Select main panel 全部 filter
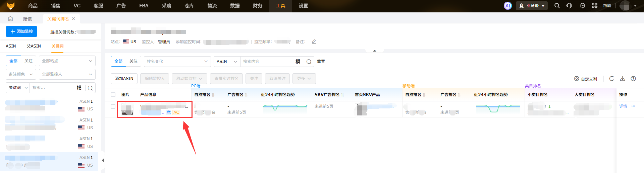Viewport: 644px width, 173px height. pyautogui.click(x=118, y=61)
